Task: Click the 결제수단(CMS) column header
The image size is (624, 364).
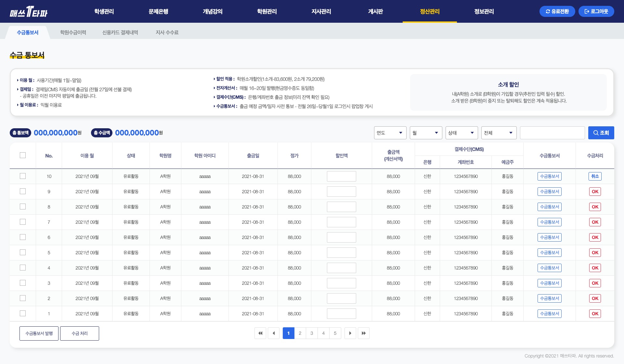Action: (469, 149)
